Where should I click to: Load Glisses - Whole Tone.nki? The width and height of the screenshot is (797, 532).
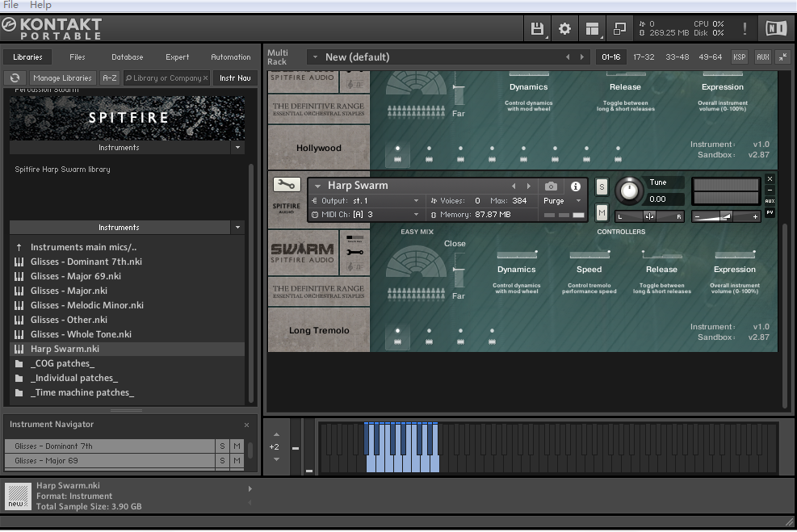tap(81, 334)
